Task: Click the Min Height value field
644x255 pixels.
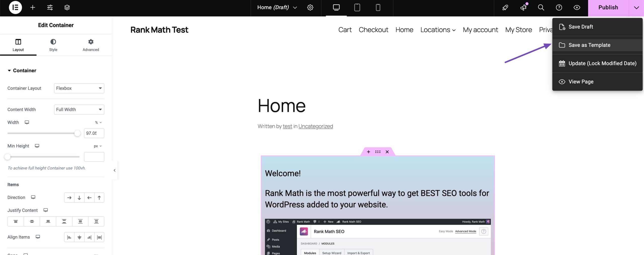Action: click(94, 157)
